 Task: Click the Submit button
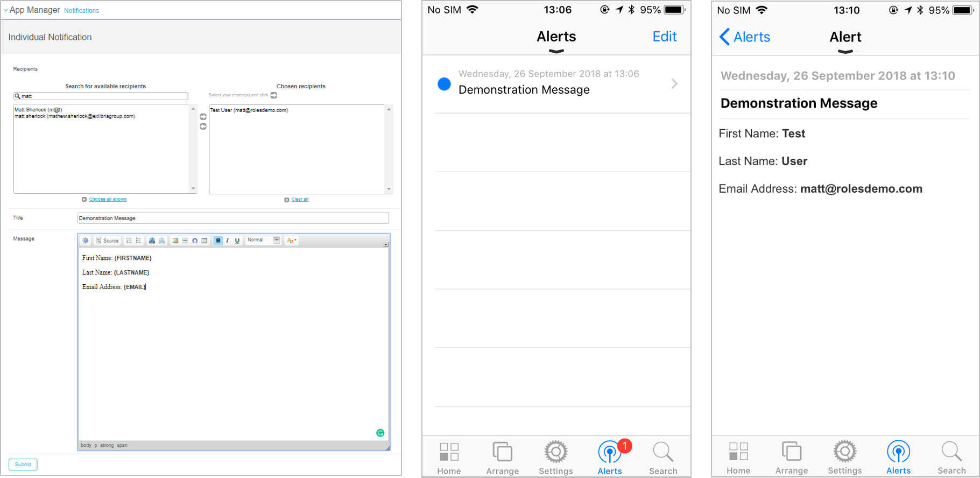coord(23,465)
